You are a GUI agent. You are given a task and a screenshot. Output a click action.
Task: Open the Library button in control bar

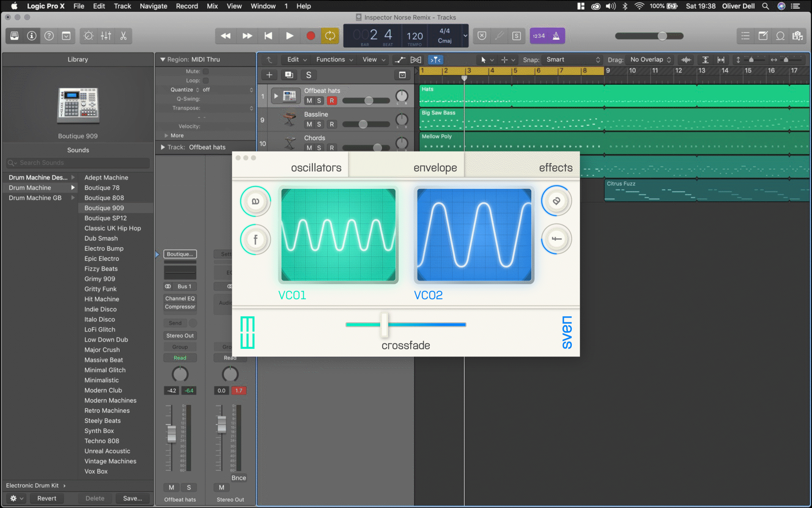(x=14, y=36)
